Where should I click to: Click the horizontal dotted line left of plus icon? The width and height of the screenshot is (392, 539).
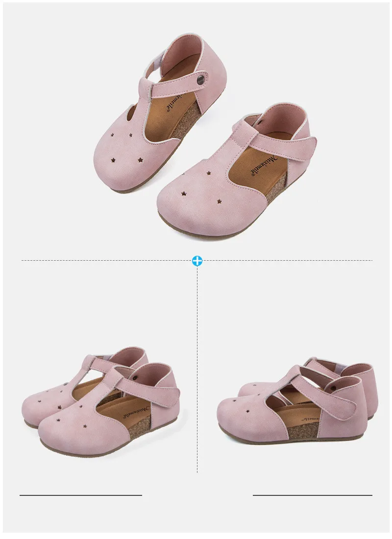click(x=107, y=261)
